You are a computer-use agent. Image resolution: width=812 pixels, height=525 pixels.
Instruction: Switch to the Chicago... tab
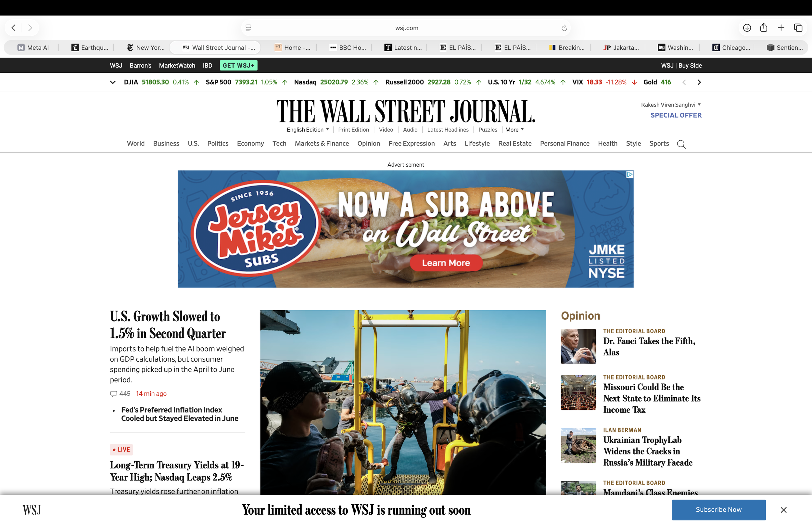point(731,47)
